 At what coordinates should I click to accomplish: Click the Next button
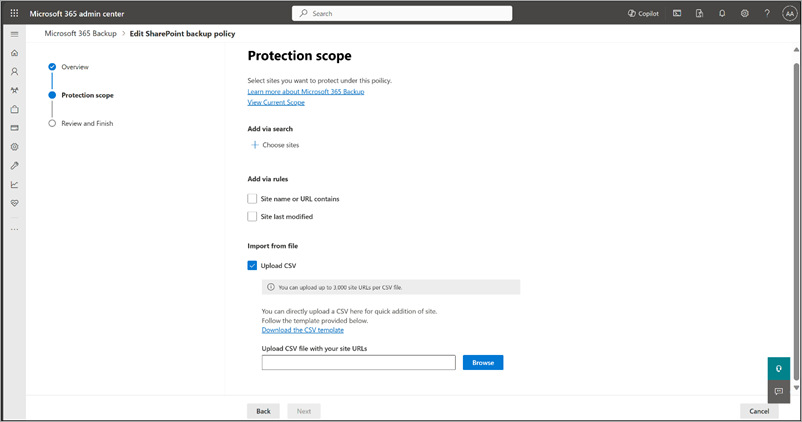point(304,411)
